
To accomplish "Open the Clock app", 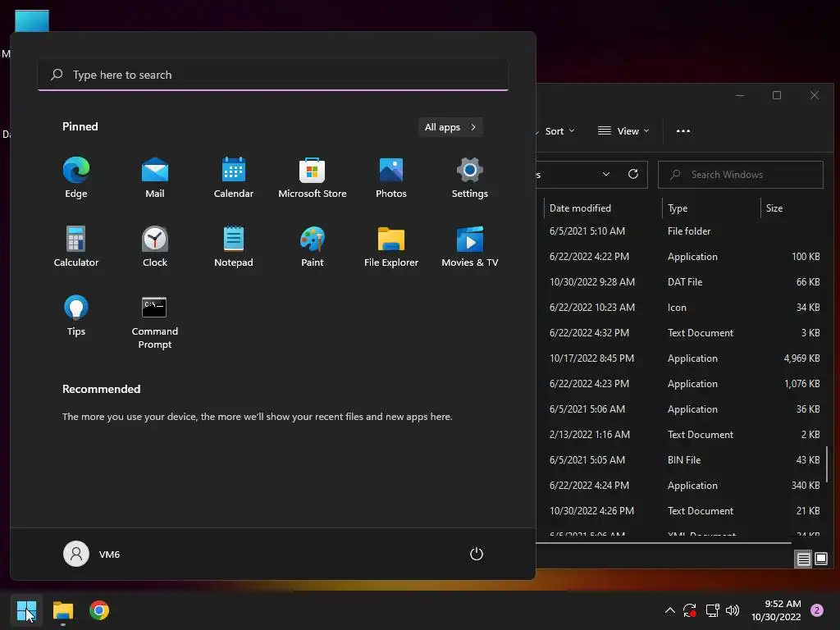I will coord(155,246).
